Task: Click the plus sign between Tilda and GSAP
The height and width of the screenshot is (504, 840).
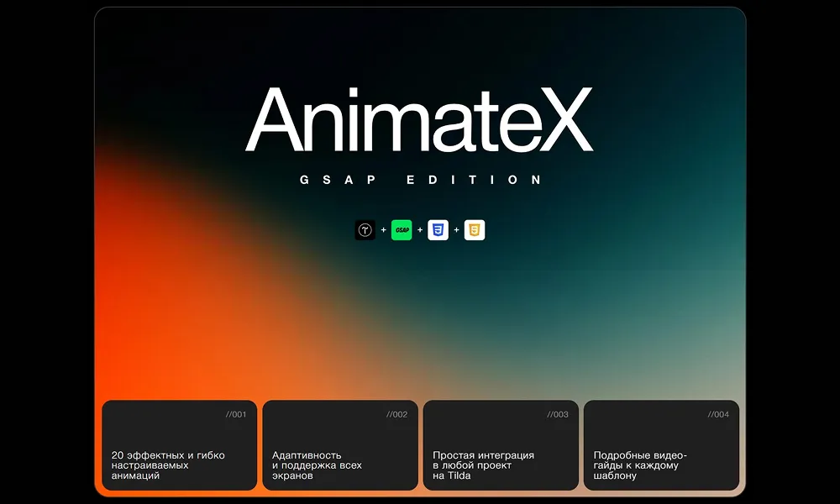Action: tap(383, 230)
